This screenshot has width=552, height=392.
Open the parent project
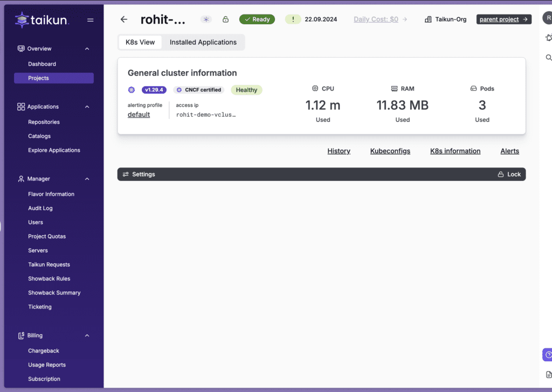[503, 19]
